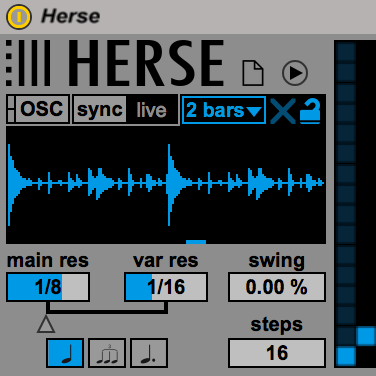376x376 pixels.
Task: Select the dotted note timing button
Action: pyautogui.click(x=149, y=353)
